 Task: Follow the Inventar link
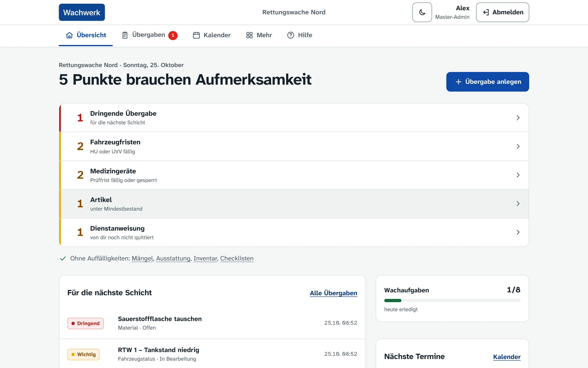205,258
